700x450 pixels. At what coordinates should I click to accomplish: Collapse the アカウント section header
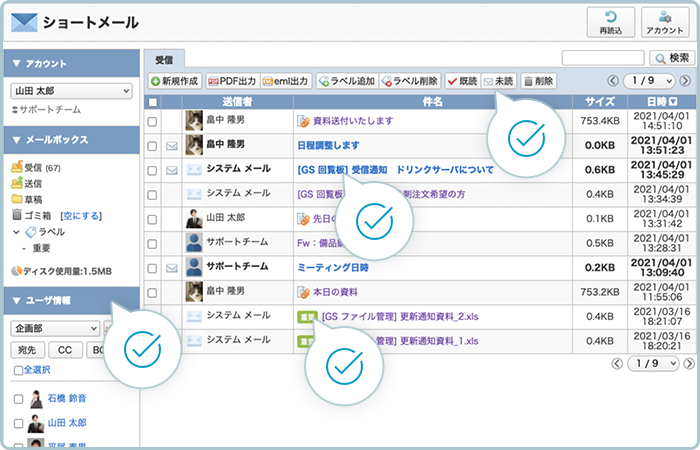pos(71,63)
